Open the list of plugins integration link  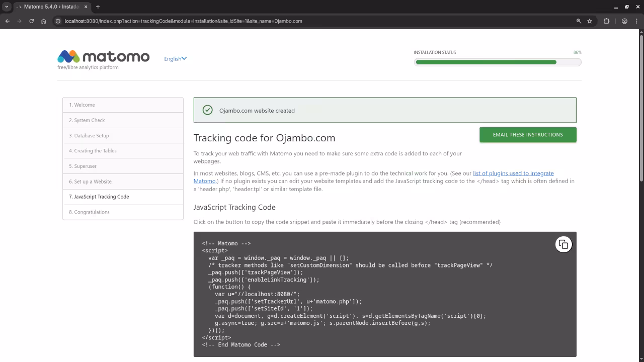click(513, 173)
